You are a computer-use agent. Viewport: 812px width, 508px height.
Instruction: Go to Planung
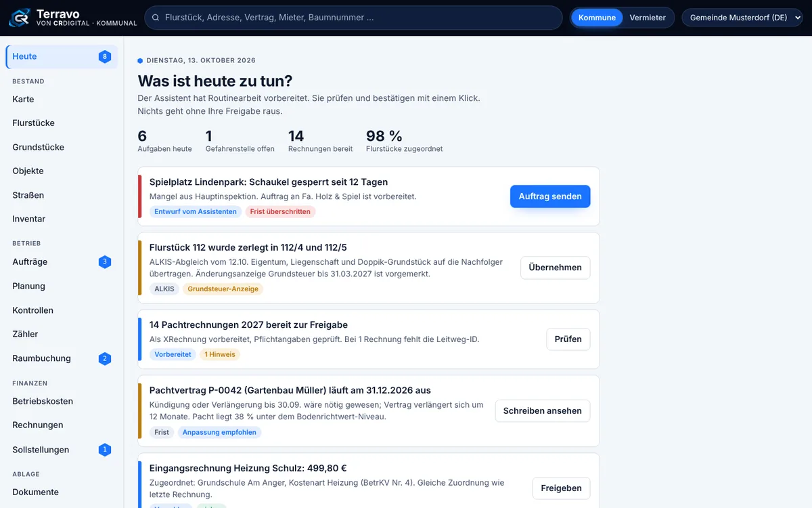pyautogui.click(x=62, y=286)
